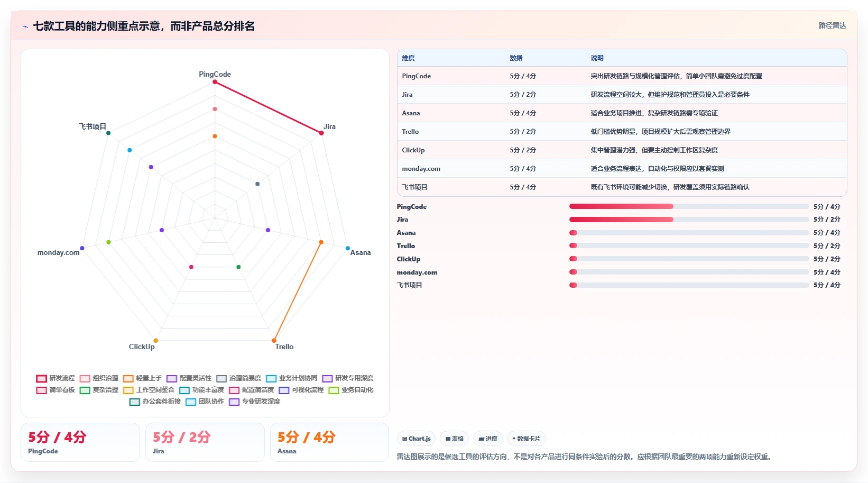
Task: Click the PingCode progress bar
Action: pos(689,206)
